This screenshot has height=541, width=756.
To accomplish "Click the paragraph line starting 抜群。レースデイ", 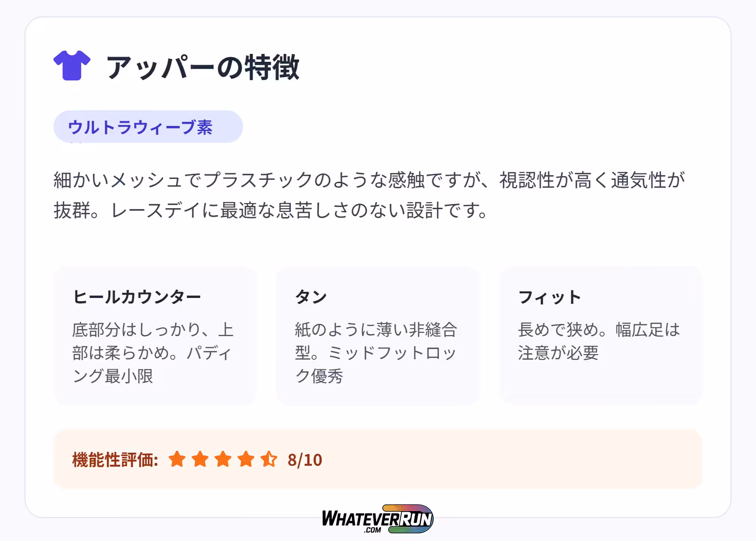I will pos(271,211).
